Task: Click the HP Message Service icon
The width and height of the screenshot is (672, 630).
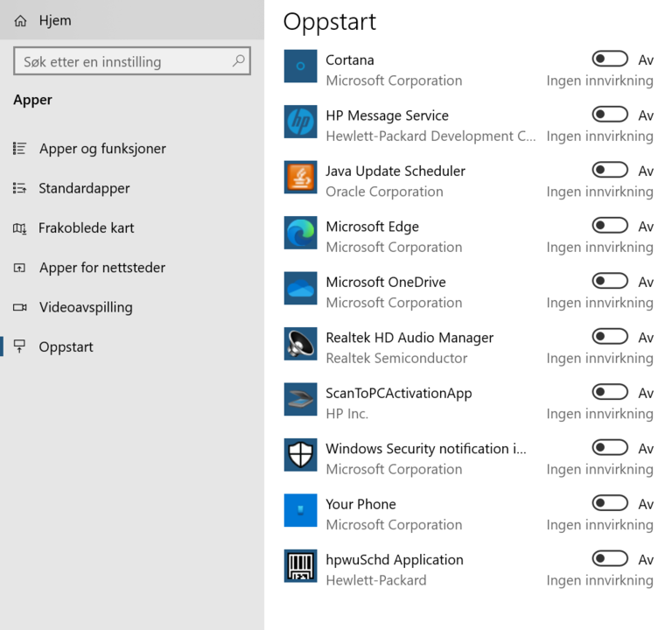Action: click(x=300, y=122)
